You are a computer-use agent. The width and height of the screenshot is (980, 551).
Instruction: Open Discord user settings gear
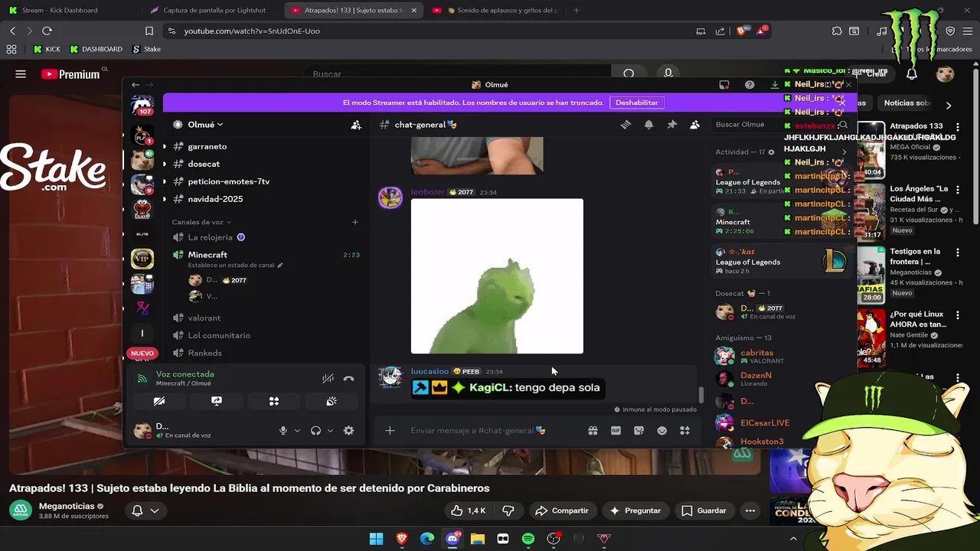348,431
